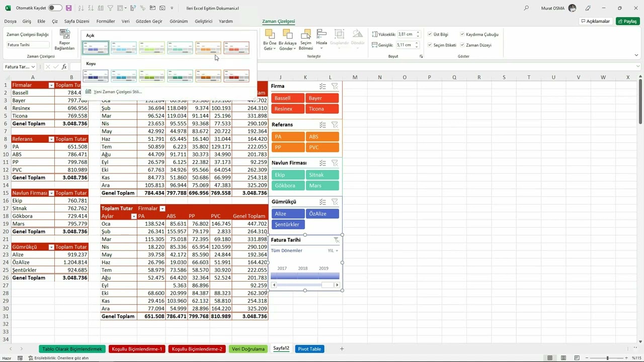Click Erişilebilirlik status bar message
Viewport: 644px width, 362px height.
pyautogui.click(x=58, y=358)
